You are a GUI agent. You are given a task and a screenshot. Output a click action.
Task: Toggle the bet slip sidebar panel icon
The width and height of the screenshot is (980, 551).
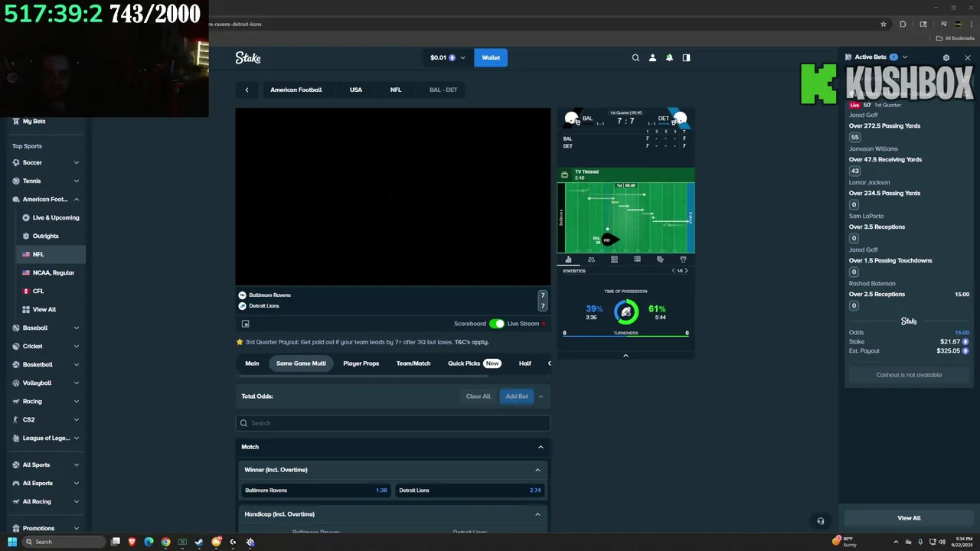[686, 57]
